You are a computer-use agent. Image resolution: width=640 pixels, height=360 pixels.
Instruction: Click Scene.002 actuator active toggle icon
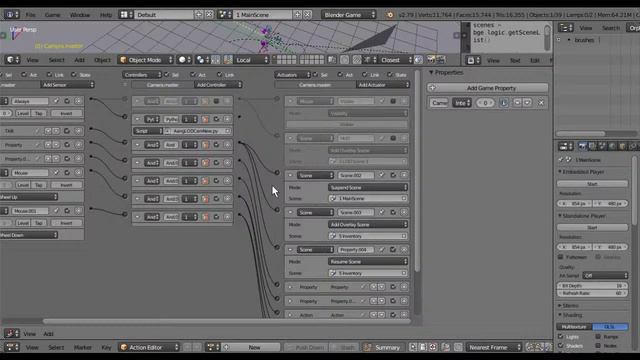click(393, 175)
